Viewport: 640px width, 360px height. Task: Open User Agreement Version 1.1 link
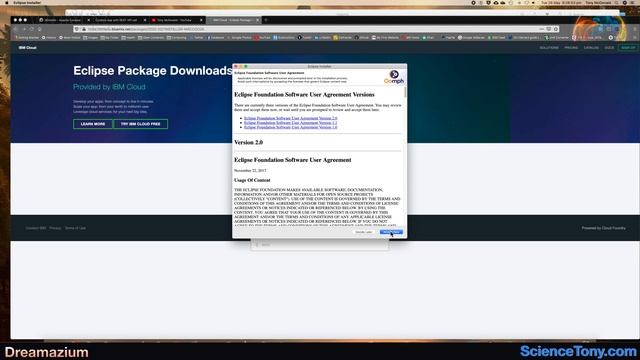coord(291,122)
